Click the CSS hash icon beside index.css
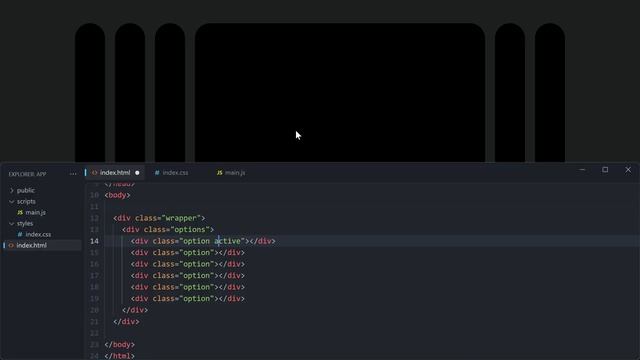 pyautogui.click(x=20, y=234)
